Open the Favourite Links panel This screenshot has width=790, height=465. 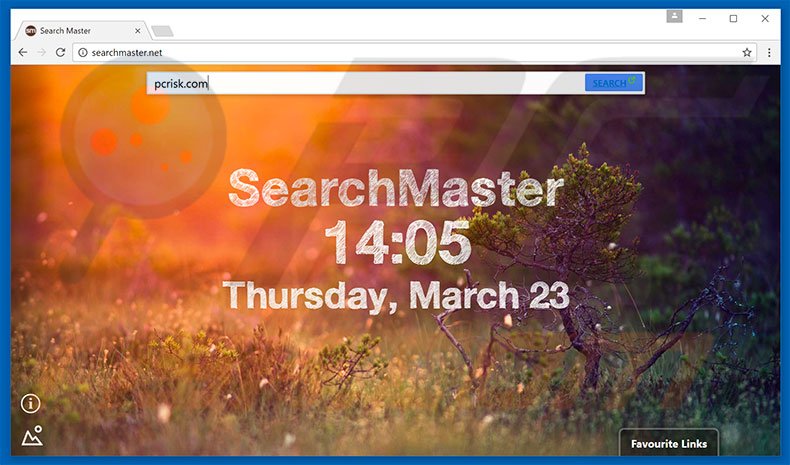click(x=669, y=443)
